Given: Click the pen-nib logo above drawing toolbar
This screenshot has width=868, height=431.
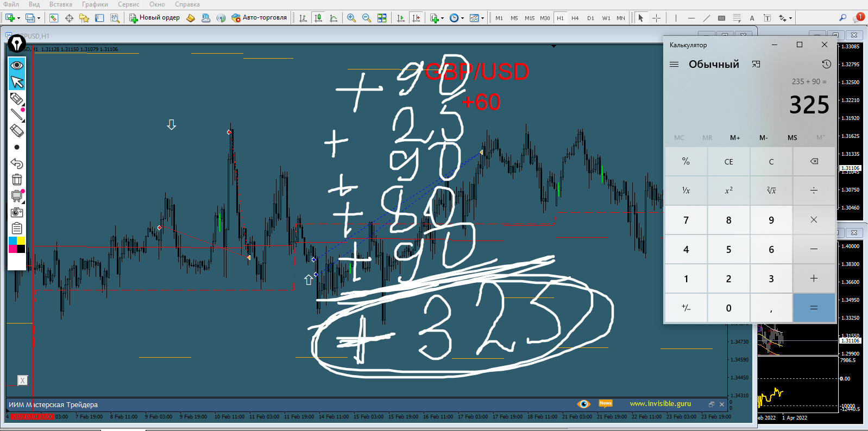Looking at the screenshot, I should (x=17, y=43).
